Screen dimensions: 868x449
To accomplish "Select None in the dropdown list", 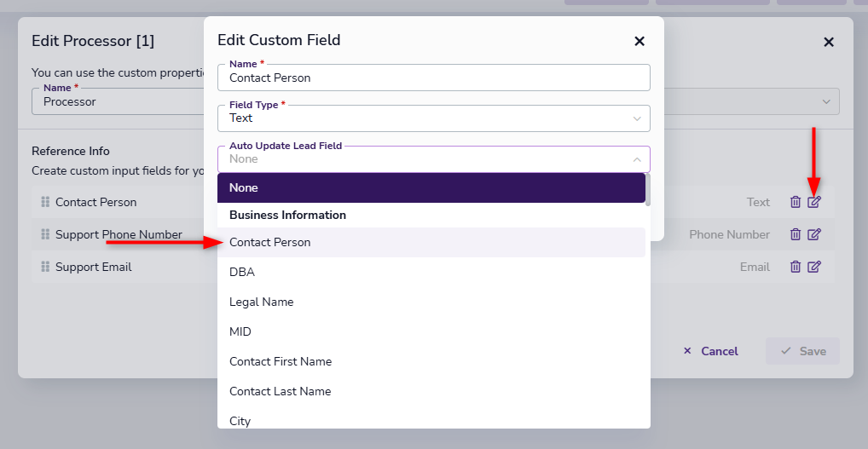I will [x=431, y=187].
